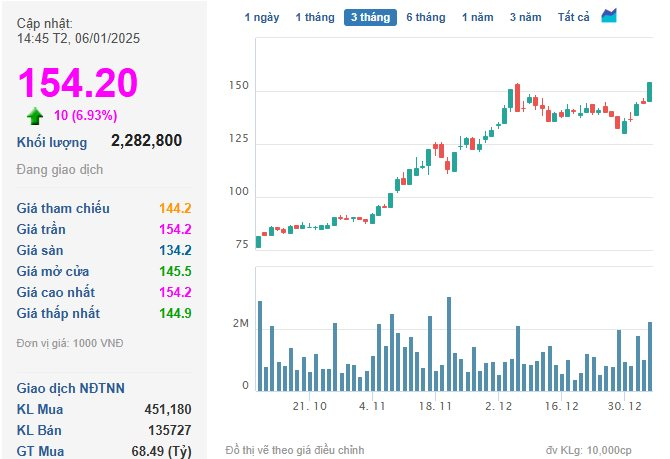Click the first volume bar on the volume chart
This screenshot has height=459, width=670.
260,346
